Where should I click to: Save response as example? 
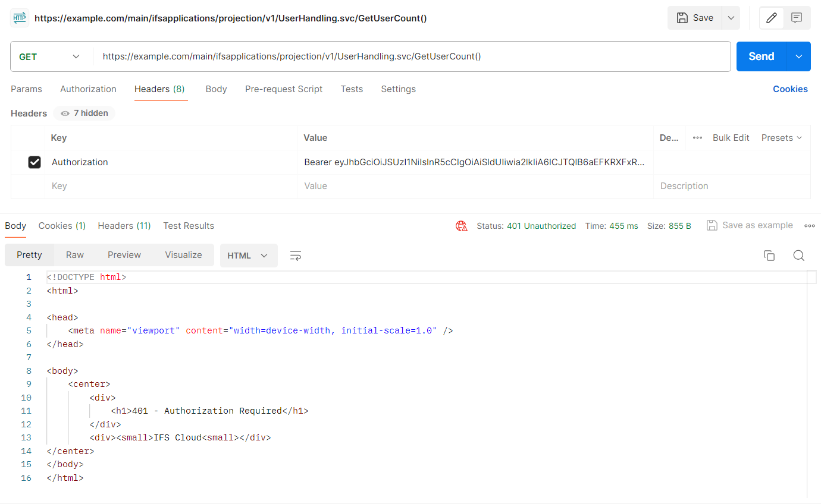click(x=749, y=225)
